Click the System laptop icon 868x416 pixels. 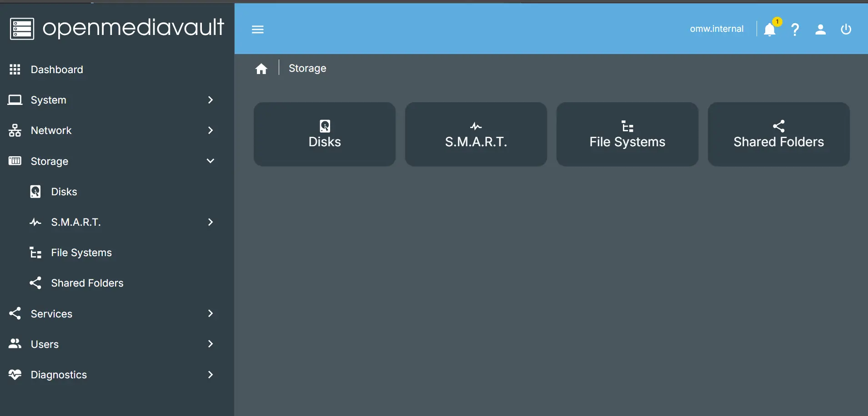click(15, 100)
